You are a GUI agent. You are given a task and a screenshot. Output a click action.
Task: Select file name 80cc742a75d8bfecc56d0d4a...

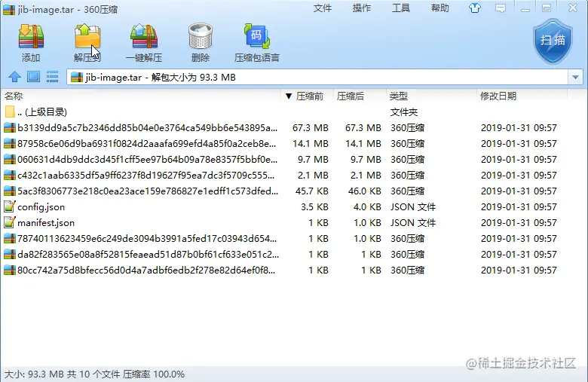pyautogui.click(x=146, y=270)
